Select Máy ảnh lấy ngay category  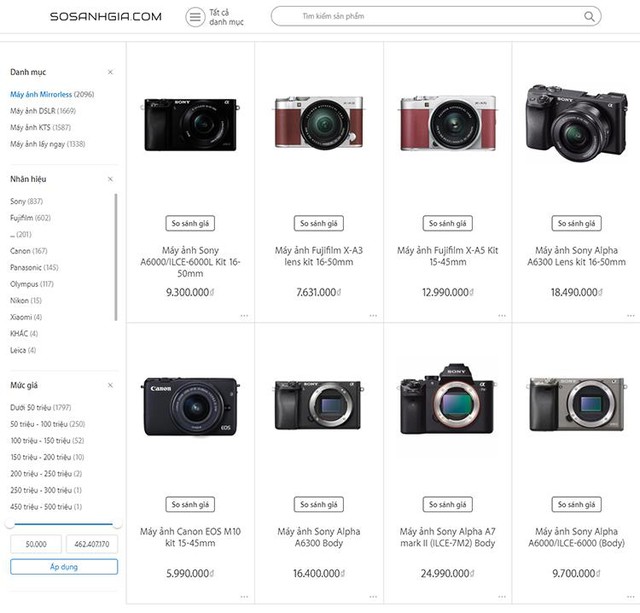[x=48, y=144]
